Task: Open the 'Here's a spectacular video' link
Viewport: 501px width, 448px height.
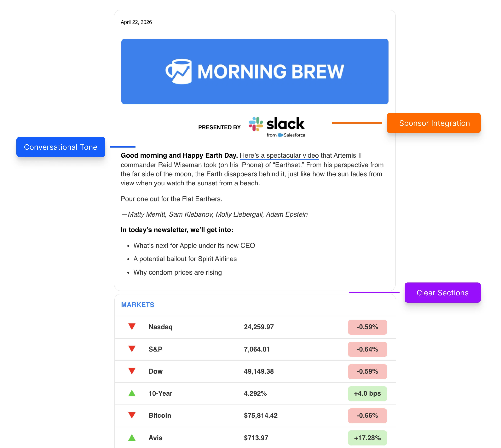Action: 279,156
